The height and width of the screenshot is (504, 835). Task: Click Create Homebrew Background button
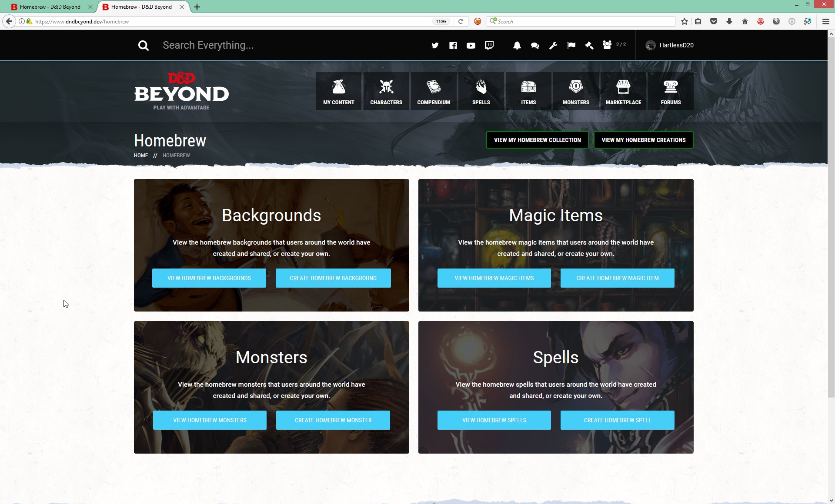pos(333,278)
